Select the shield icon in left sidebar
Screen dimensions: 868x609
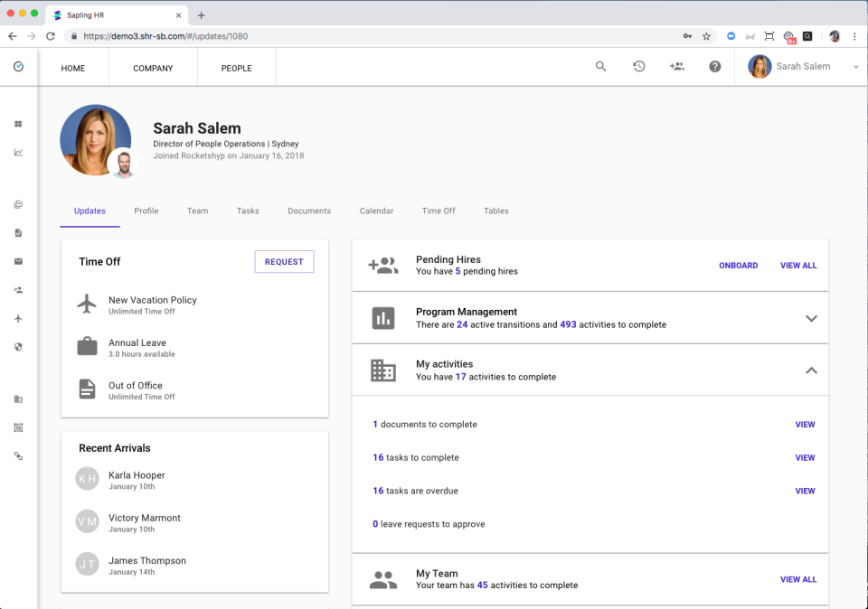(x=18, y=347)
